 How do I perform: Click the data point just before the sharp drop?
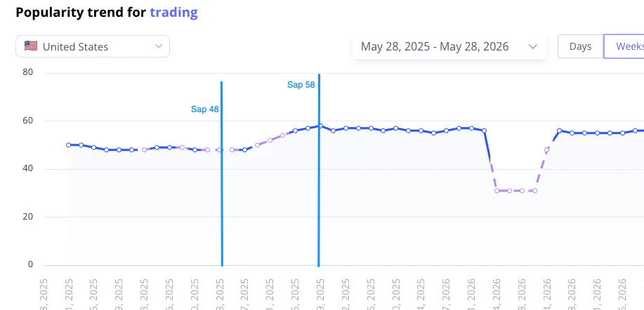[x=485, y=131]
